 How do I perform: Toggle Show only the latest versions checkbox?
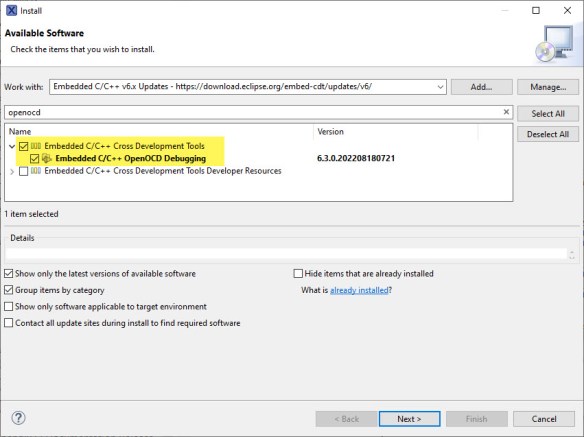click(x=9, y=273)
